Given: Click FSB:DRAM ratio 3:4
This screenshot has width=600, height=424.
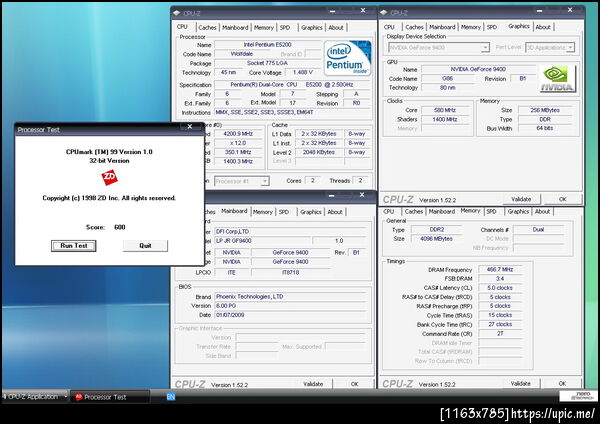Looking at the screenshot, I should coord(500,279).
